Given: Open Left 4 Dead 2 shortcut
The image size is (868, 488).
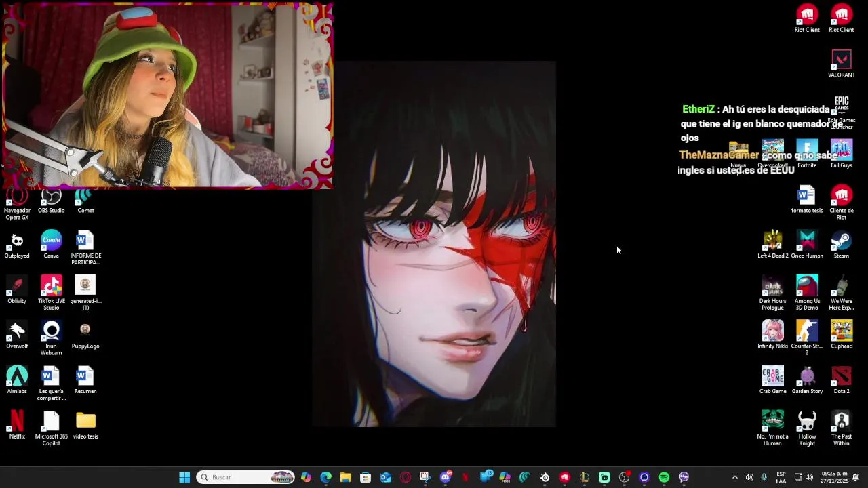Looking at the screenshot, I should [772, 245].
